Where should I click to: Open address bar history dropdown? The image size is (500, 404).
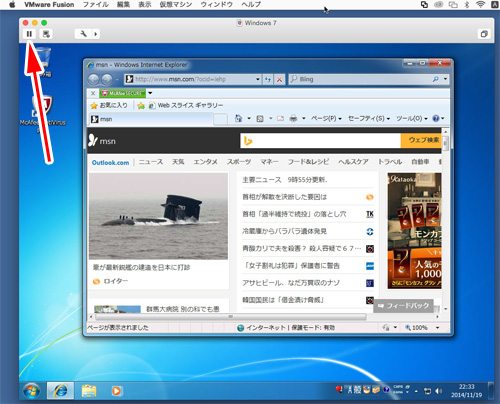click(257, 79)
